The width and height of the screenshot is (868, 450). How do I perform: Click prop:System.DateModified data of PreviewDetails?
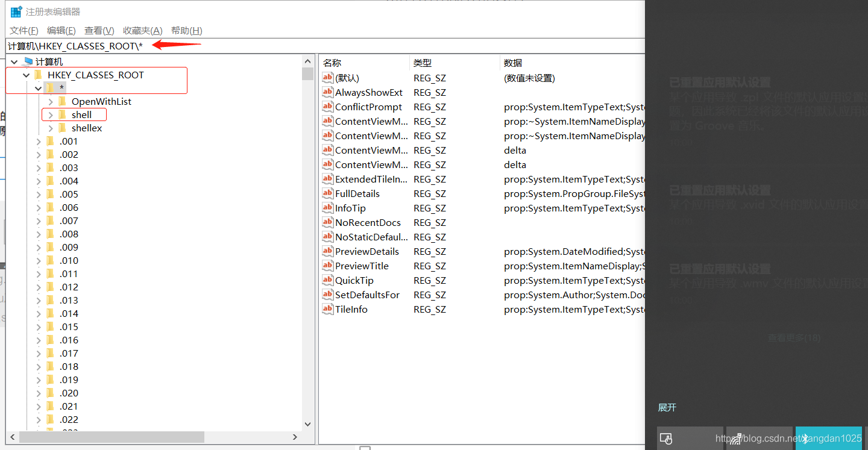[x=574, y=251]
